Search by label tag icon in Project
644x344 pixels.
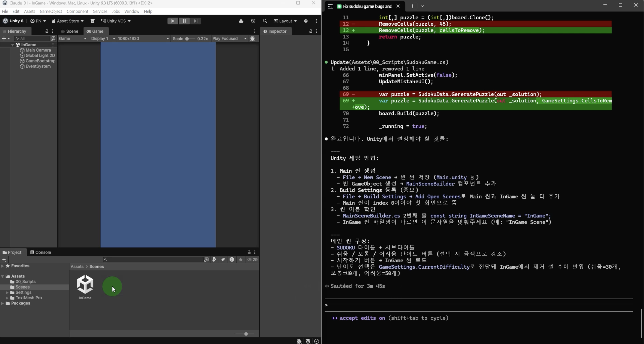click(x=223, y=260)
